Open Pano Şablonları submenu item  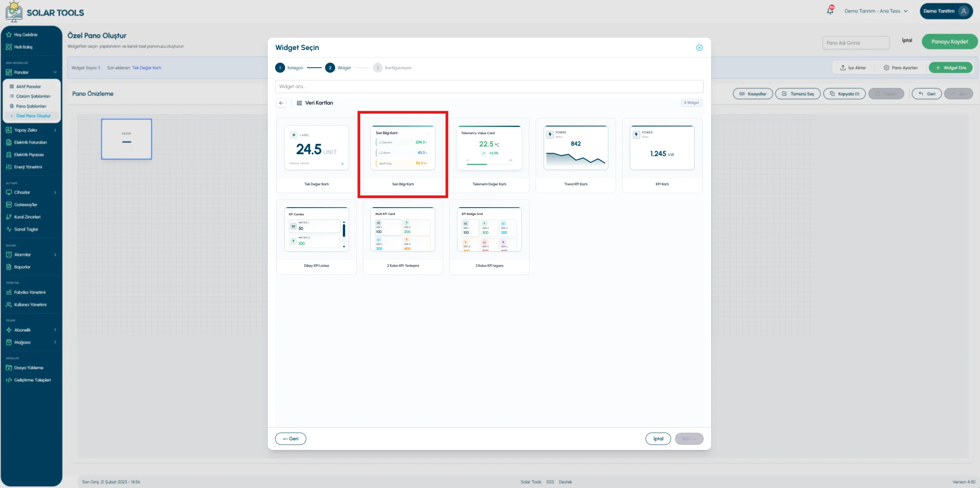(31, 106)
